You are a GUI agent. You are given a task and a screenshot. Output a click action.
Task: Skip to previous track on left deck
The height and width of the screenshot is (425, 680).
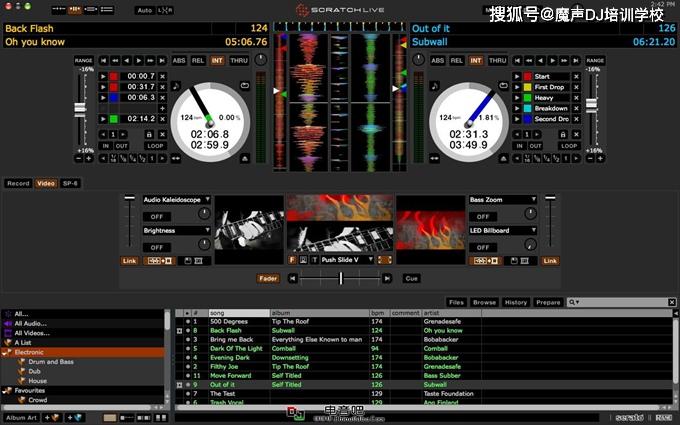103,60
